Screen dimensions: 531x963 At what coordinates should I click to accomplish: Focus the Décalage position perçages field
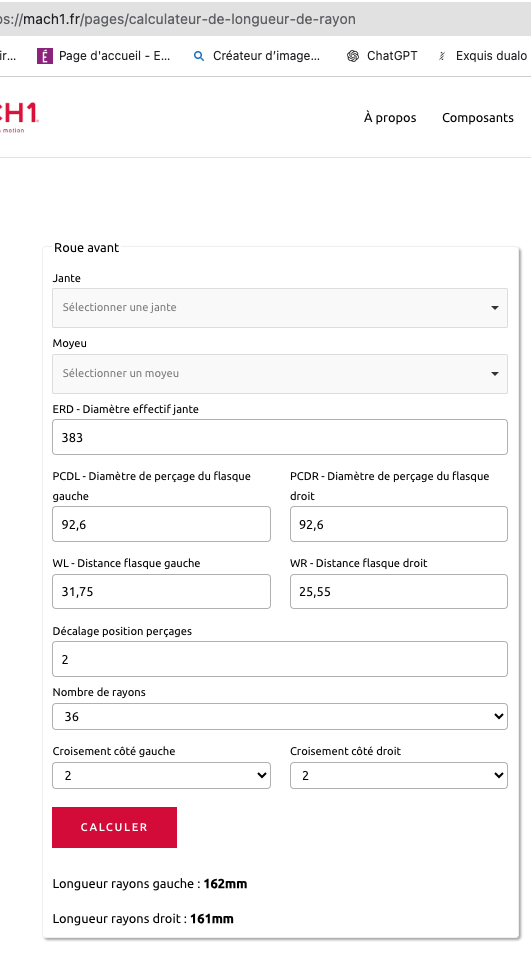pos(280,659)
